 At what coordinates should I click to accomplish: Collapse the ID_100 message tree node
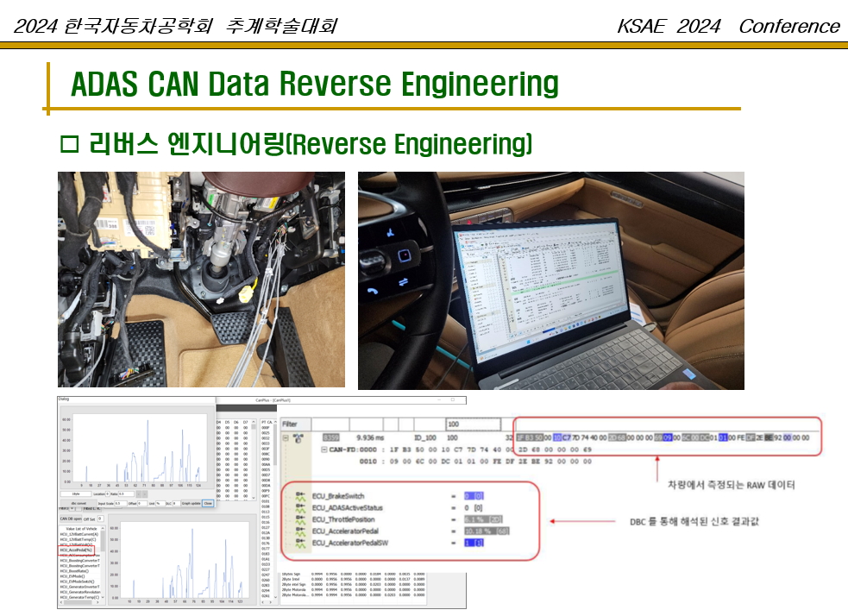click(x=286, y=438)
